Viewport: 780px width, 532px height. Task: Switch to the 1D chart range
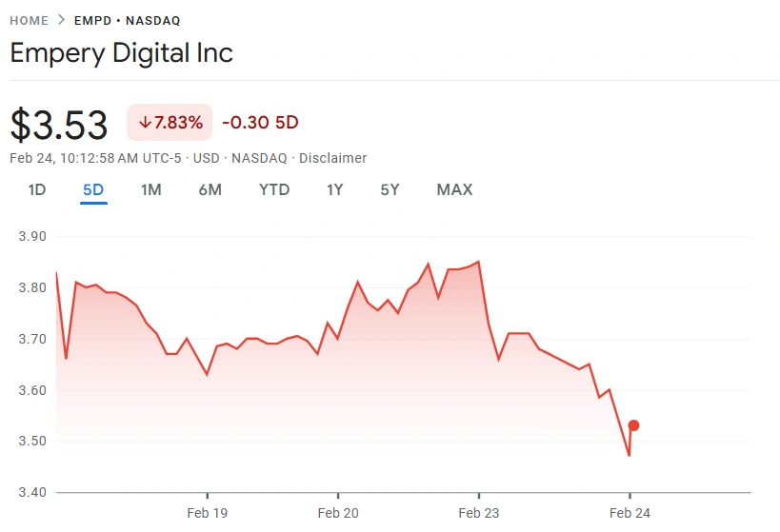37,189
